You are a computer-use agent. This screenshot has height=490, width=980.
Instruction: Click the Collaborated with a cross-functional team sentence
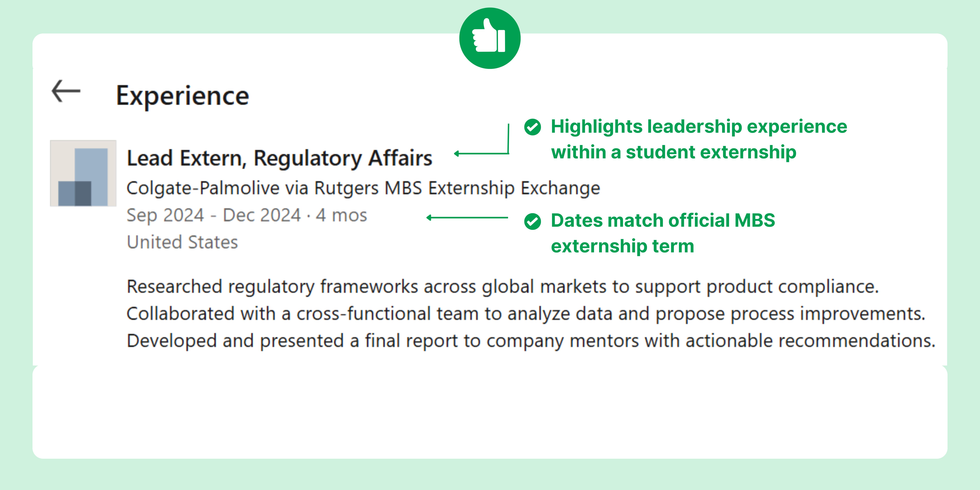[x=525, y=314]
